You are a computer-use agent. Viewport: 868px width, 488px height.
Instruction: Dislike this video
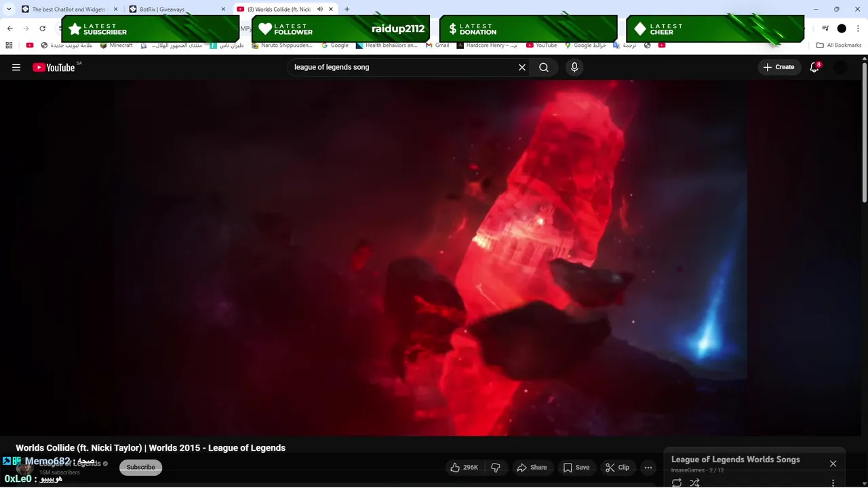point(496,468)
